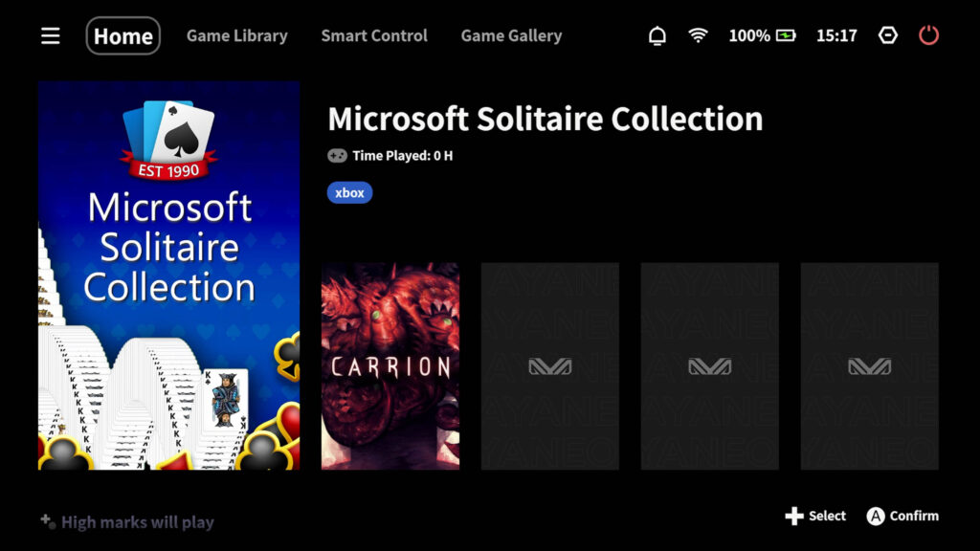Click the A Confirm hint
The image size is (980, 551).
click(x=902, y=516)
